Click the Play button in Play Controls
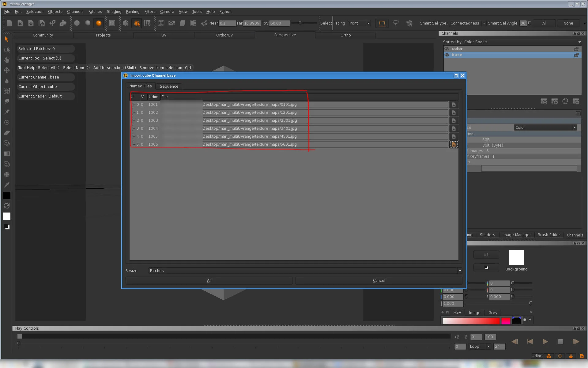Image resolution: width=588 pixels, height=368 pixels. pyautogui.click(x=545, y=342)
